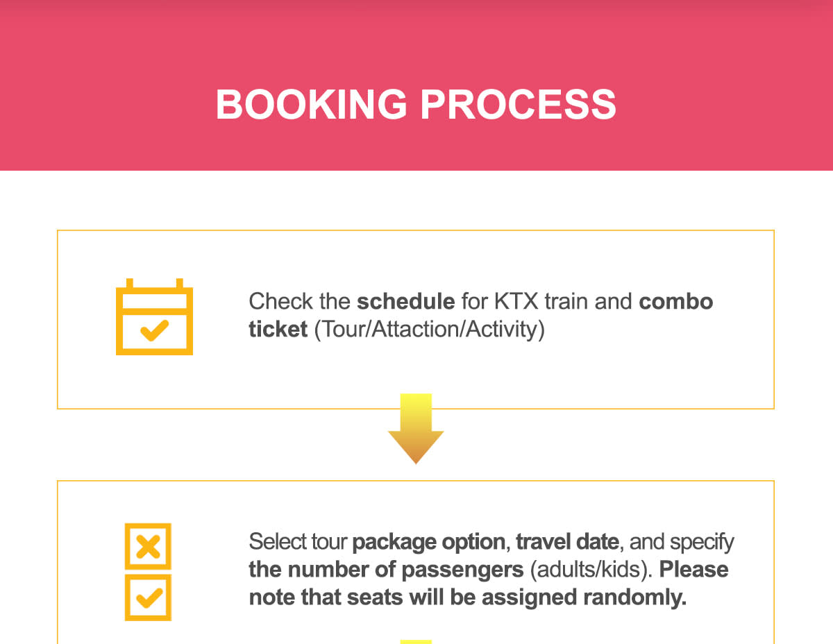
Task: Click the word "BOOKING" in the banner
Action: point(312,104)
